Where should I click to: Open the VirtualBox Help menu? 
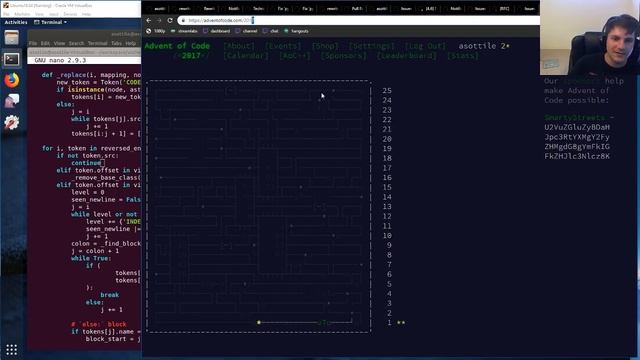point(86,14)
